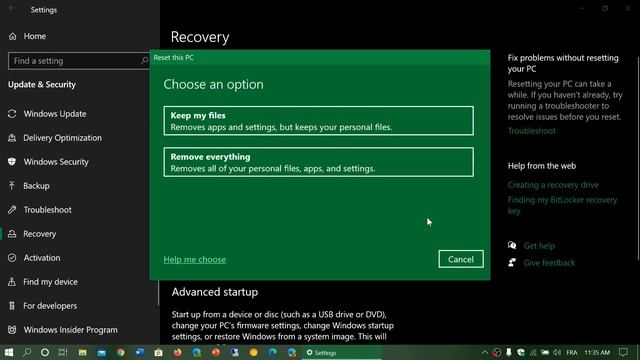Click the Settings taskbar button
The width and height of the screenshot is (640, 360).
341,352
